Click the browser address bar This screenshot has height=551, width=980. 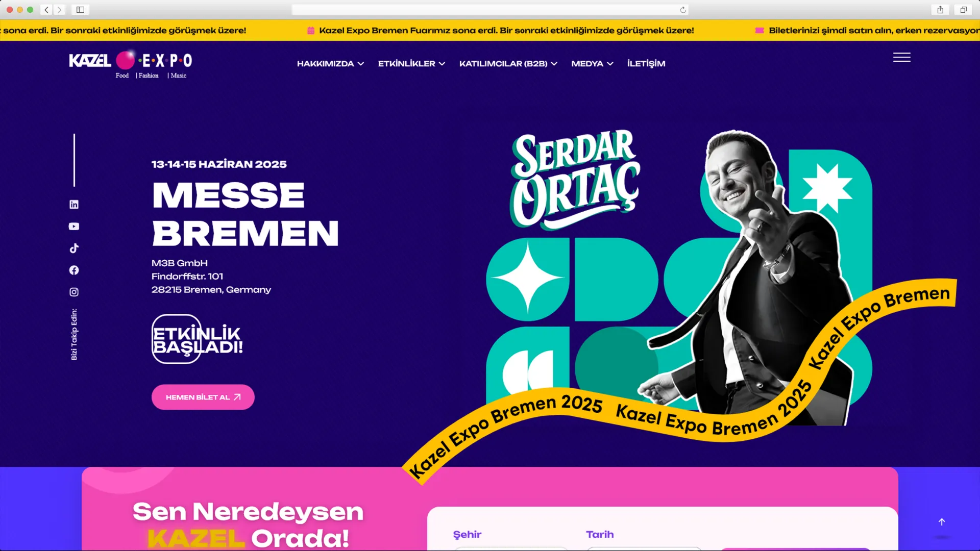tap(490, 10)
